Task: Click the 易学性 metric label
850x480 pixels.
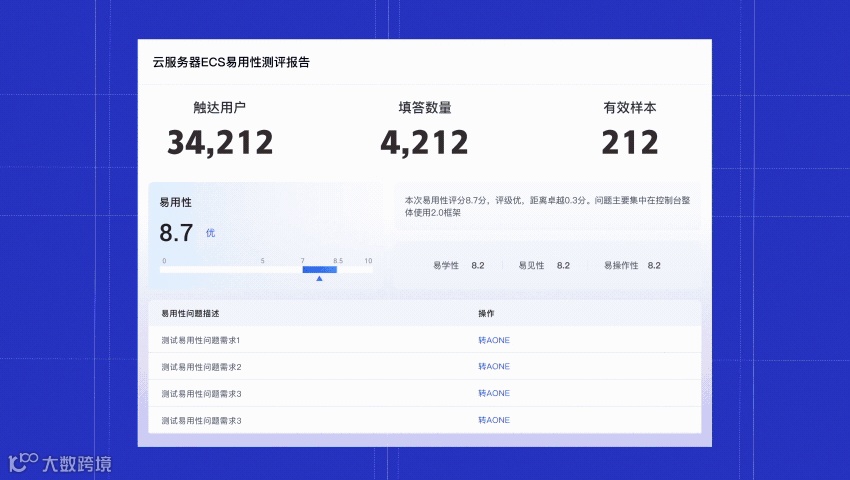Action: [446, 265]
